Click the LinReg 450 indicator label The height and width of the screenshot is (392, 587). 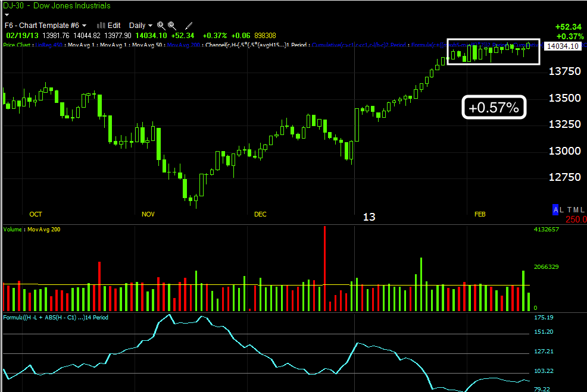point(49,45)
